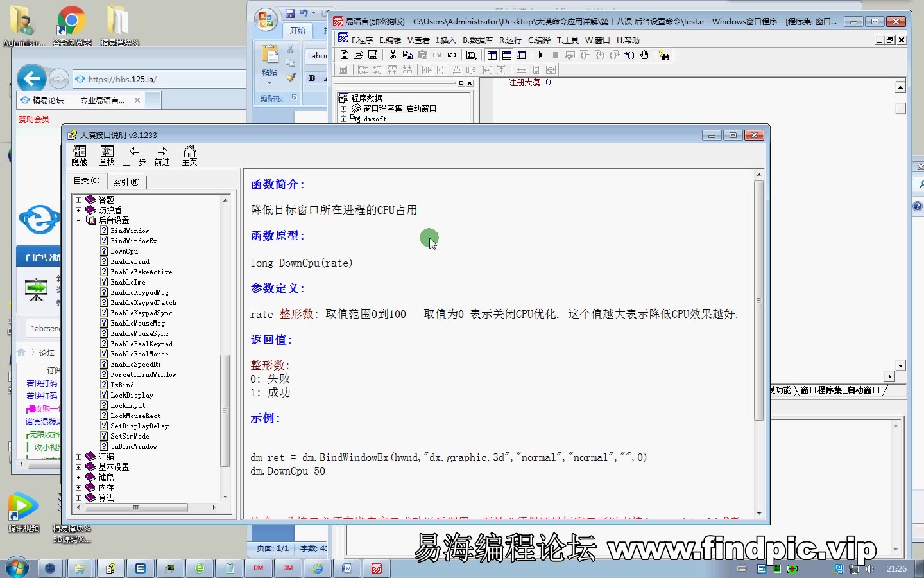Click the browser address bar

pos(160,79)
